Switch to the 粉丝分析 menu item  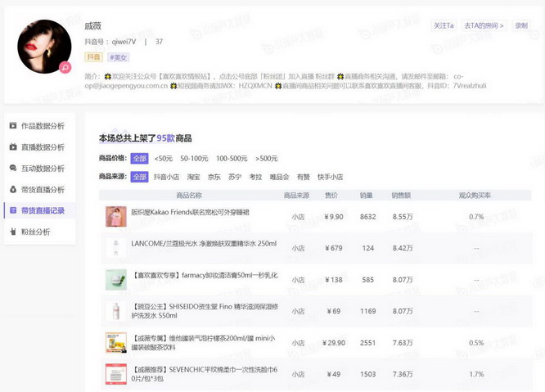click(35, 232)
